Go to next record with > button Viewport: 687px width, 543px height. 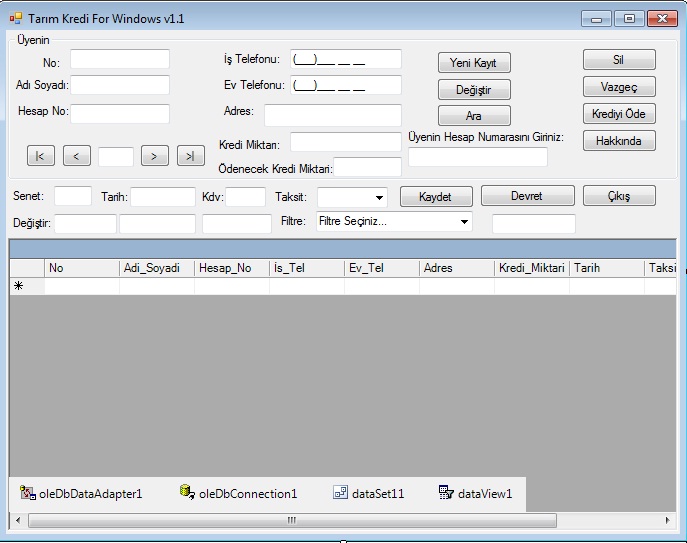154,155
